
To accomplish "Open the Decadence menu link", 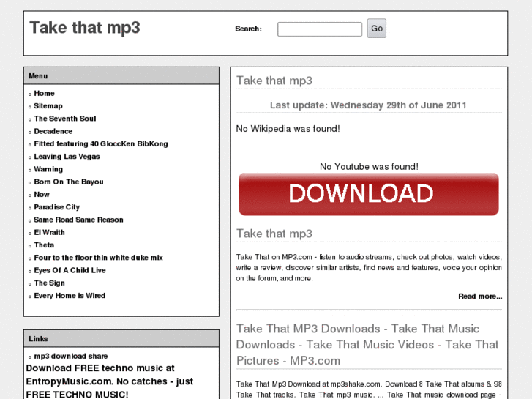I will click(x=53, y=131).
